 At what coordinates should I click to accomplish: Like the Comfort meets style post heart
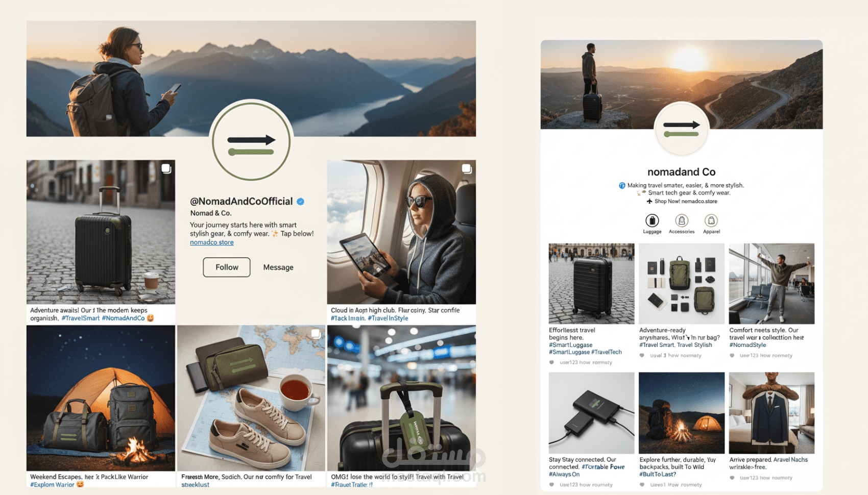(x=732, y=356)
